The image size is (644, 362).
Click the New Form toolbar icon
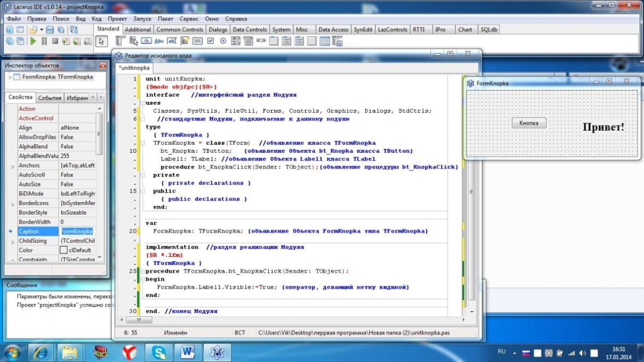[20, 30]
